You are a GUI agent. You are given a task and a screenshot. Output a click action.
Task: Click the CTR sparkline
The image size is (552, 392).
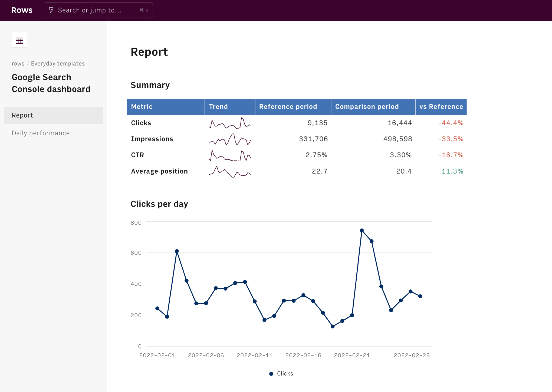point(230,156)
